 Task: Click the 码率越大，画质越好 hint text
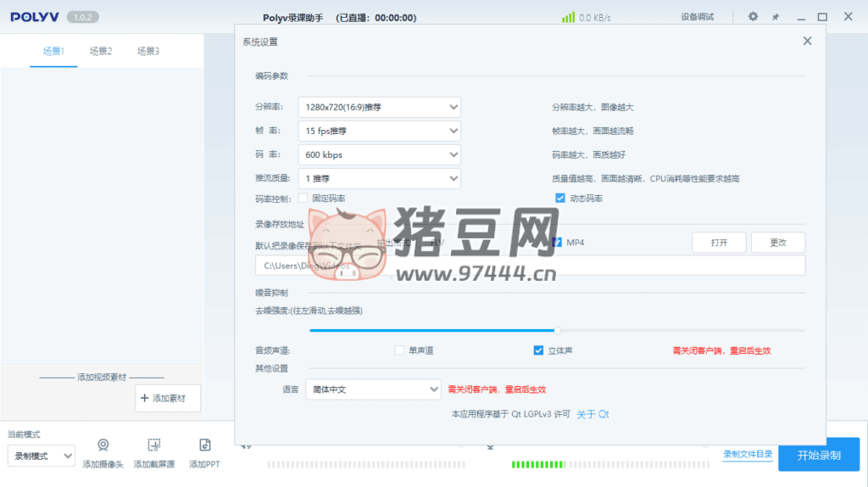tap(588, 155)
